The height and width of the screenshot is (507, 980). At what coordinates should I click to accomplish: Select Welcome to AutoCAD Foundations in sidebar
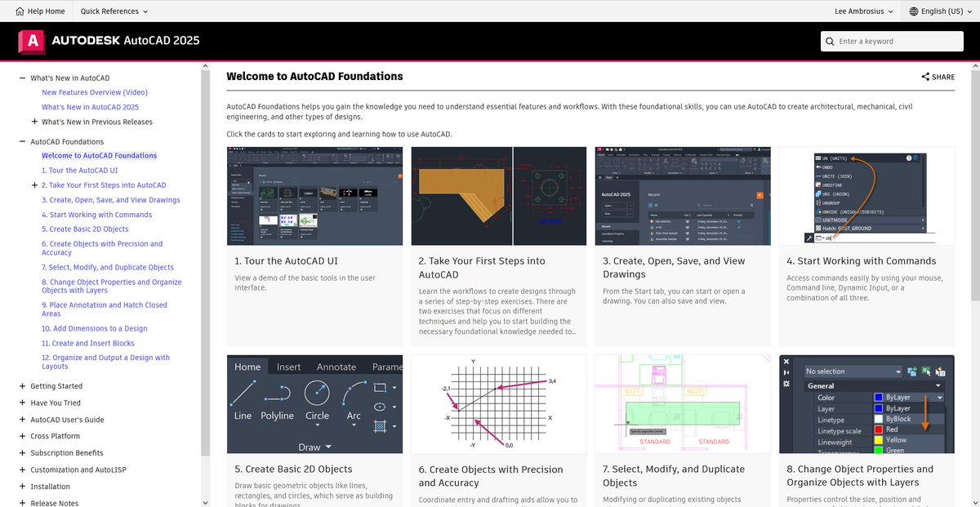point(99,155)
